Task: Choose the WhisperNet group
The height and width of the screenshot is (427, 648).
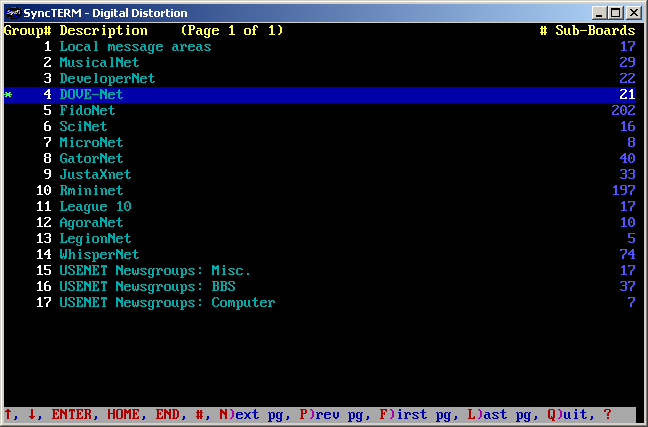Action: click(99, 255)
